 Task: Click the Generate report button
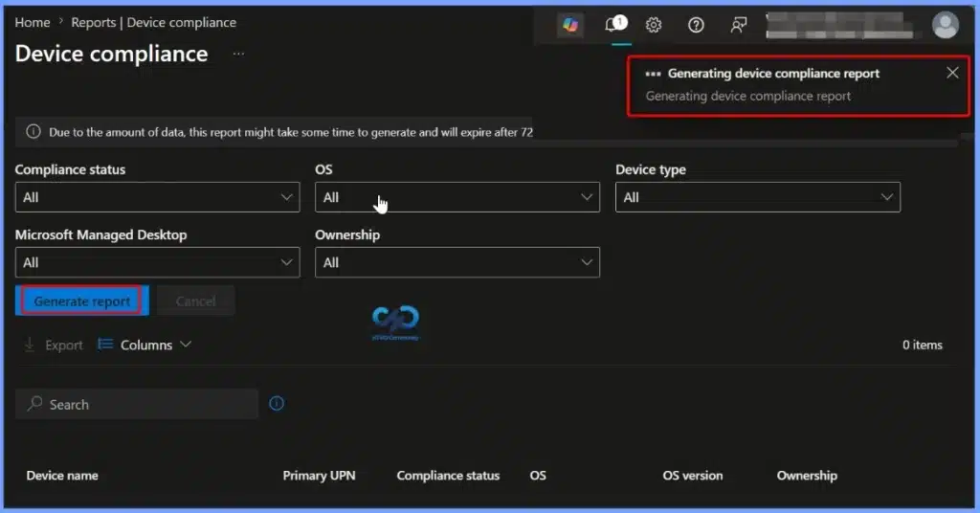pos(82,301)
